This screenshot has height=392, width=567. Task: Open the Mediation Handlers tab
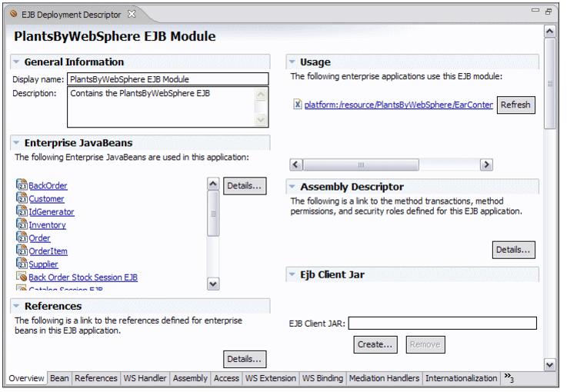pyautogui.click(x=384, y=378)
